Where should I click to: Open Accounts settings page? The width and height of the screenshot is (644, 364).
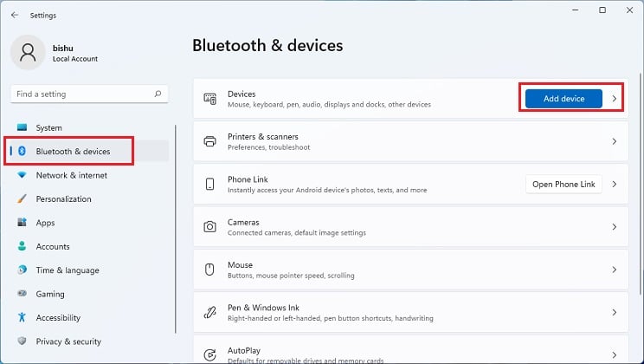coord(89,246)
